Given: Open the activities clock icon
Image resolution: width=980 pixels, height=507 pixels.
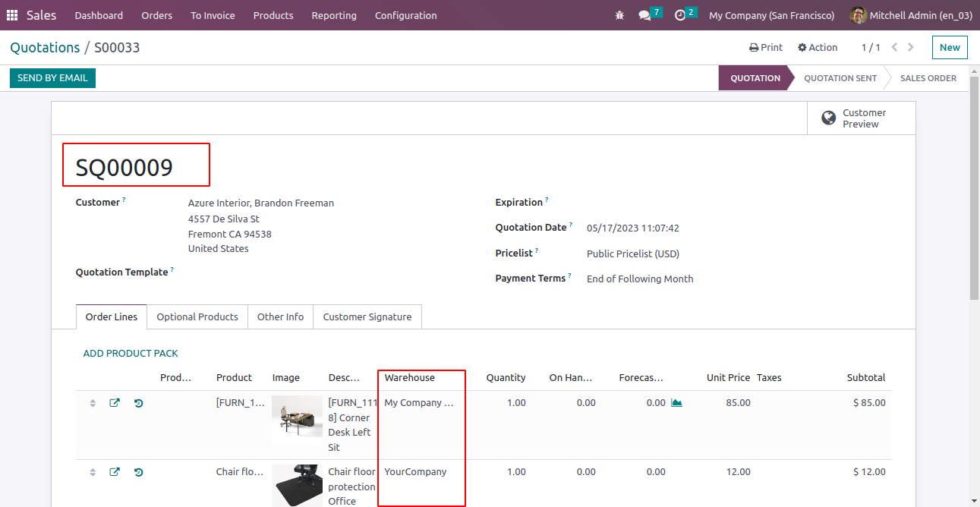Looking at the screenshot, I should (679, 15).
